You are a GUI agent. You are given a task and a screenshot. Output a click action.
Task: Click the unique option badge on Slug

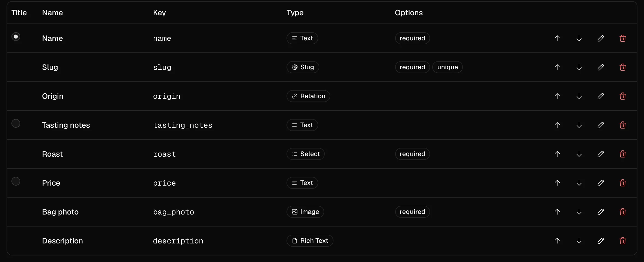(x=448, y=67)
